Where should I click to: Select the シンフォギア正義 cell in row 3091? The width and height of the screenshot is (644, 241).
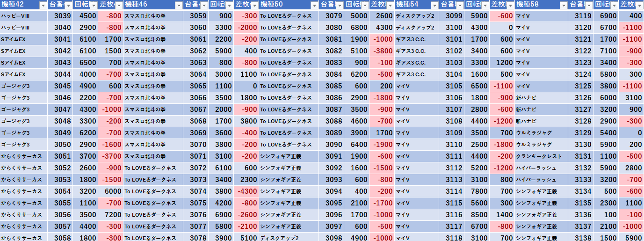point(289,156)
